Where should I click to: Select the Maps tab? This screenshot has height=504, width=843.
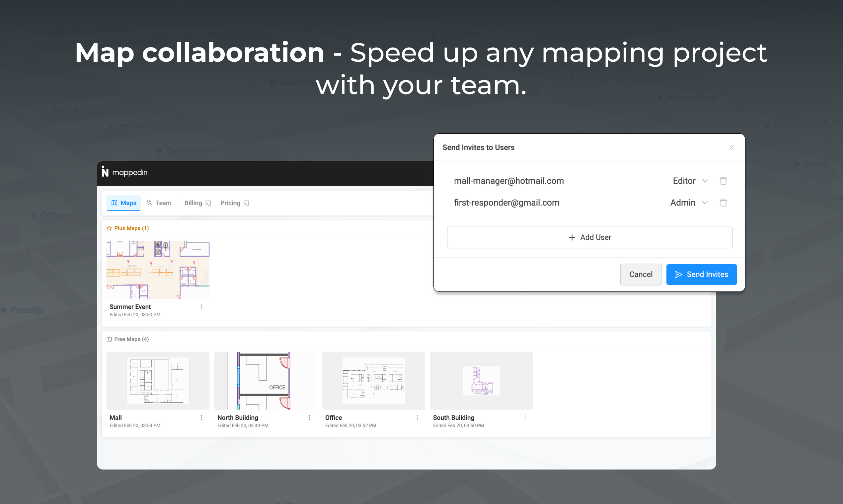pos(124,203)
